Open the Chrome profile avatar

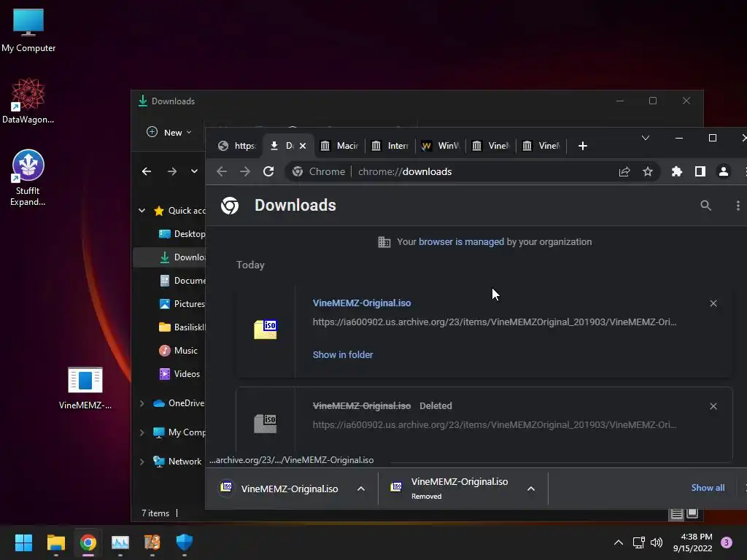click(x=723, y=171)
